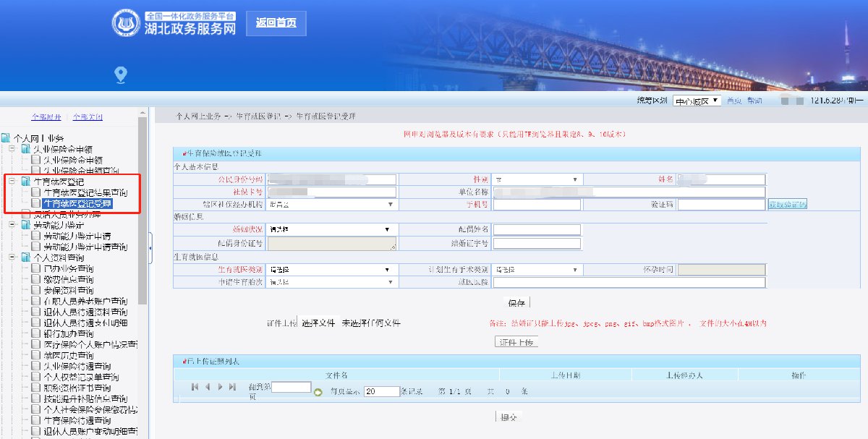Open the 统筹区划 region selector
This screenshot has height=439, width=868.
[x=697, y=101]
